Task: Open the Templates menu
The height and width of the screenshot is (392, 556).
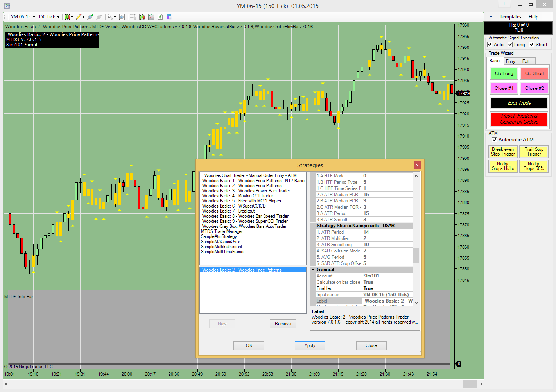Action: (510, 17)
